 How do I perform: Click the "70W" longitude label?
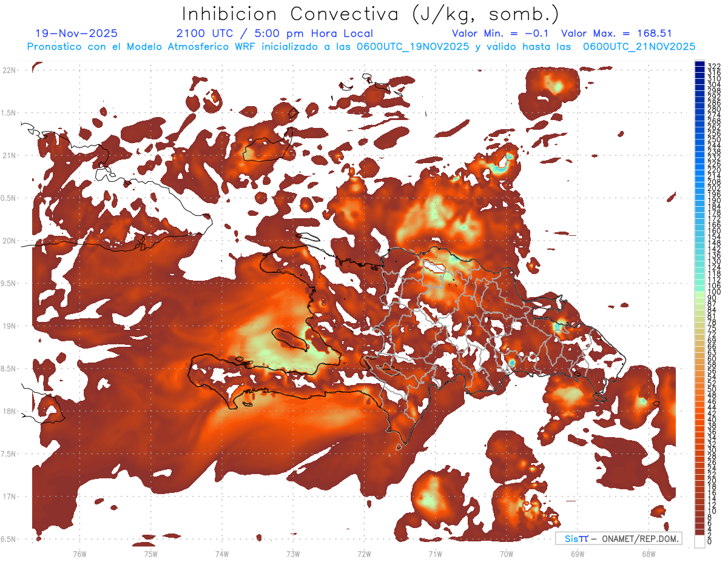[x=506, y=554]
